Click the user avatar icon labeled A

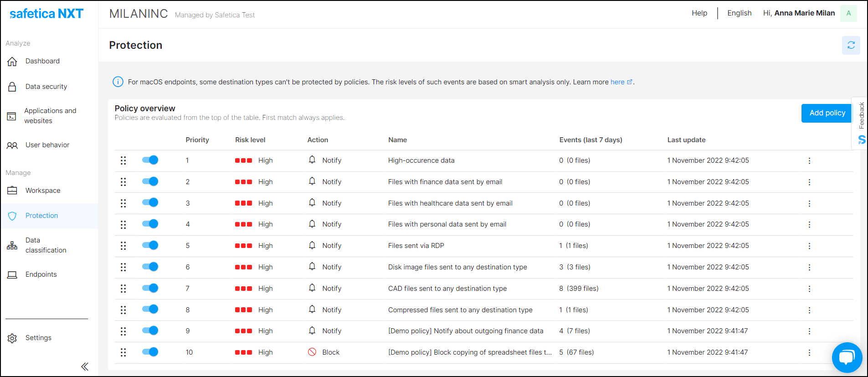(x=848, y=13)
